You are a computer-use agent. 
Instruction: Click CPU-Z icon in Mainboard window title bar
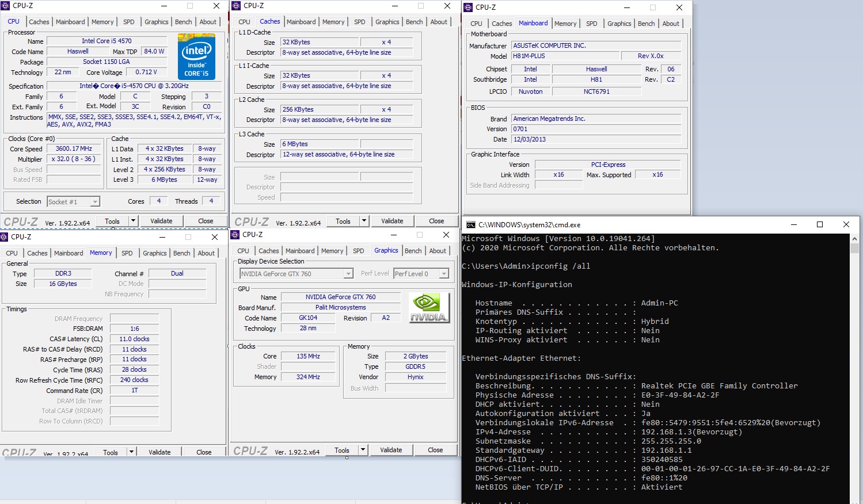point(468,7)
